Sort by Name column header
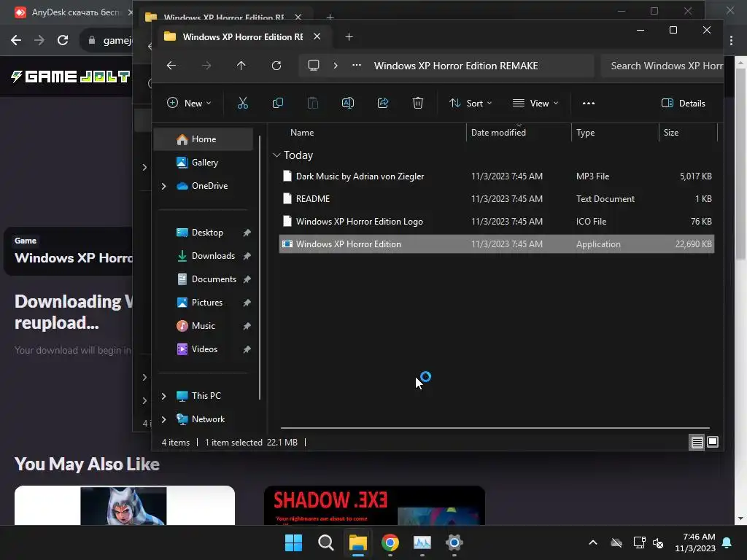747x560 pixels. 302,133
